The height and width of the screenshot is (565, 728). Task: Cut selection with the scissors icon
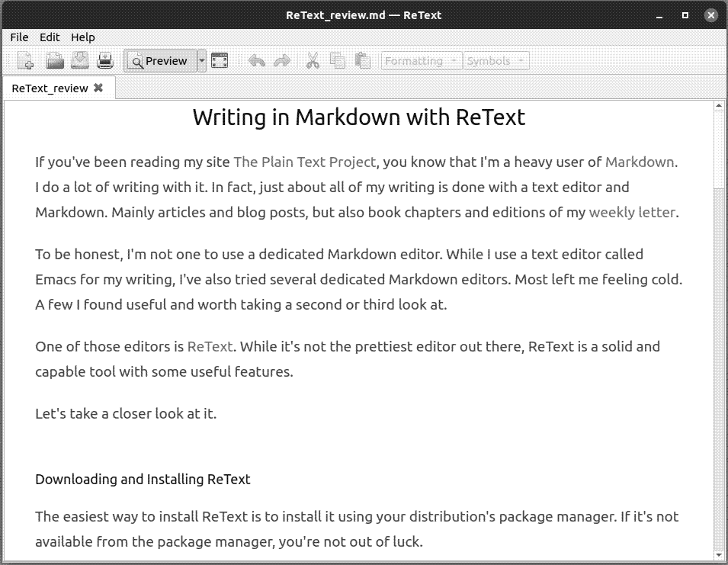pyautogui.click(x=313, y=61)
